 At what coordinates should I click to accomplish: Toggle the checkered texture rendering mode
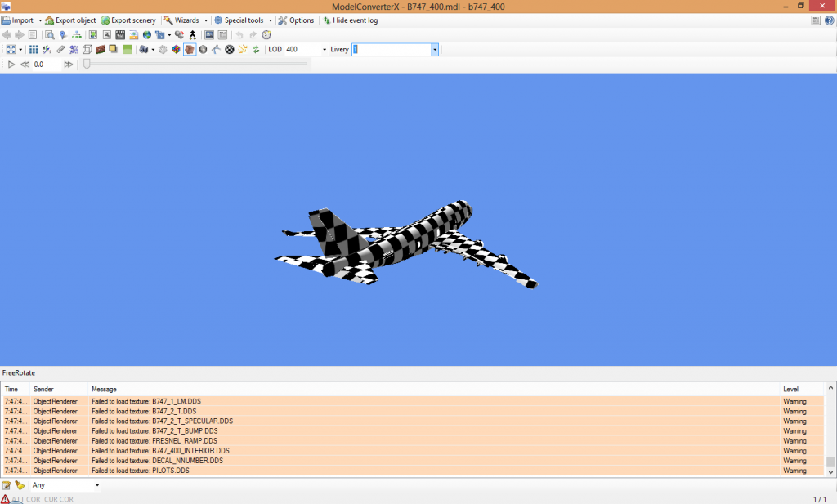230,49
